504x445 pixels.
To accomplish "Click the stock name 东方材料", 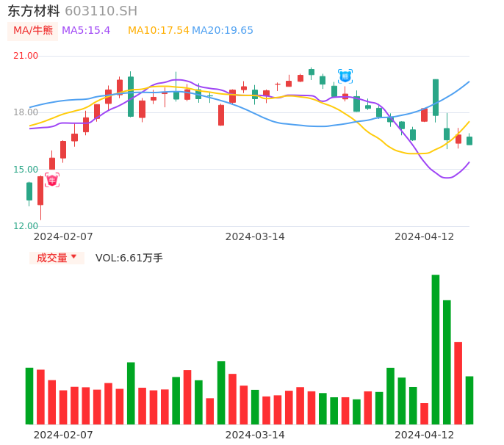I will coord(34,11).
